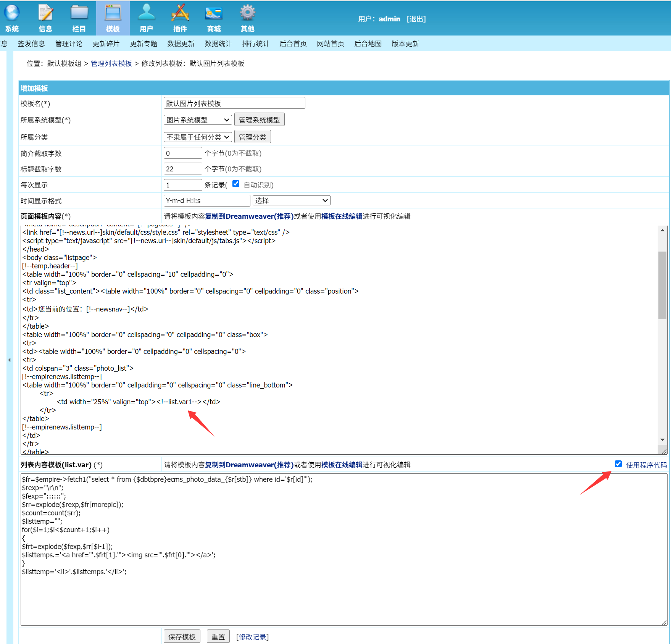
Task: Click 重置 button
Action: pos(218,636)
